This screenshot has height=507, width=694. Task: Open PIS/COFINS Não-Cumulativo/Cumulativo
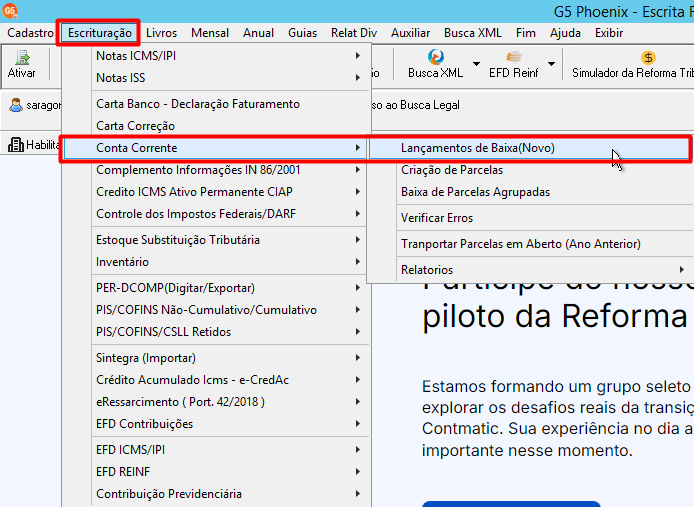click(x=215, y=310)
